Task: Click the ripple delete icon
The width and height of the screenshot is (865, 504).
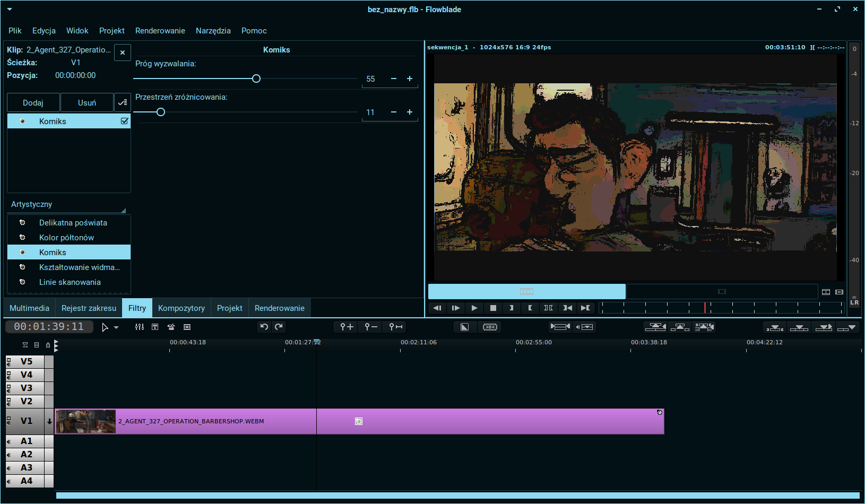Action: pos(704,327)
